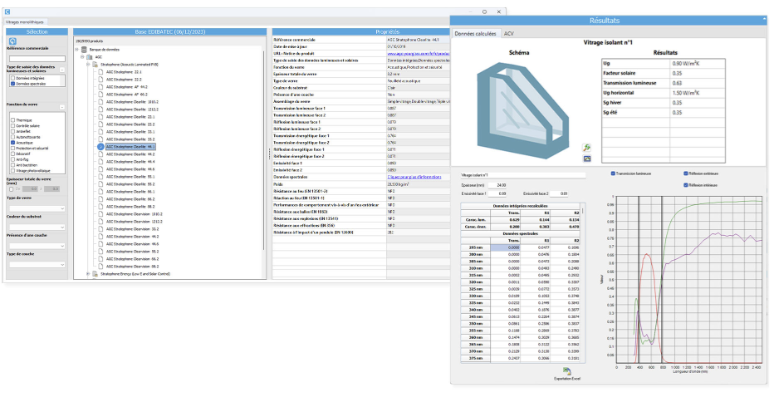Open the product notice URL link

(418, 53)
